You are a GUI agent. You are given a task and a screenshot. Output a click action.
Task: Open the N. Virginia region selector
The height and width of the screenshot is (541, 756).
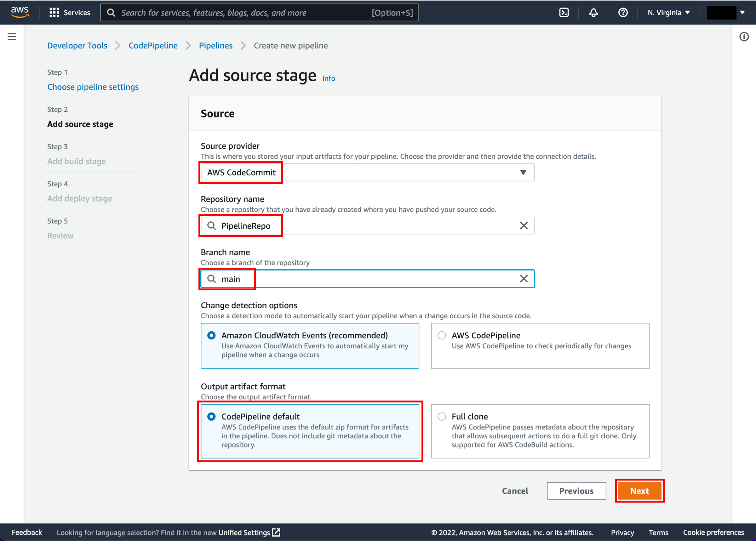click(668, 13)
